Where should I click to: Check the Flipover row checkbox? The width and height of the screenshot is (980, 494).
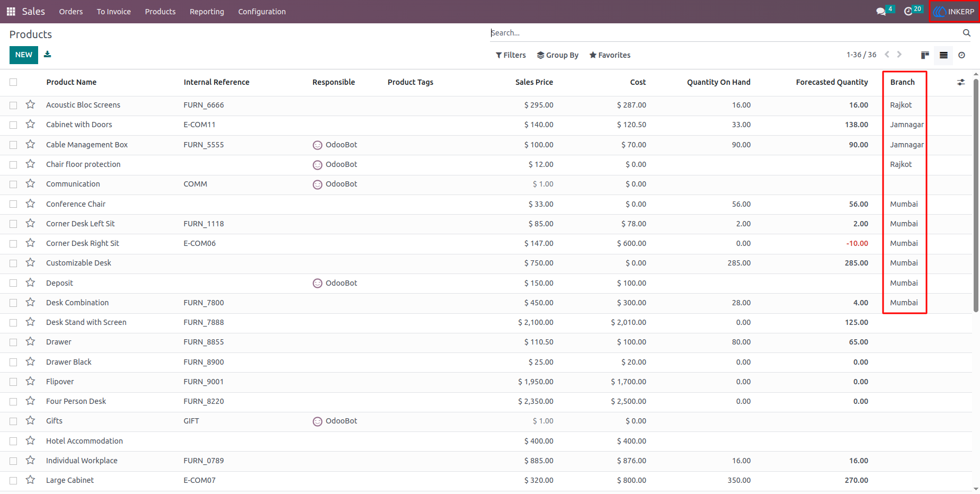coord(13,382)
